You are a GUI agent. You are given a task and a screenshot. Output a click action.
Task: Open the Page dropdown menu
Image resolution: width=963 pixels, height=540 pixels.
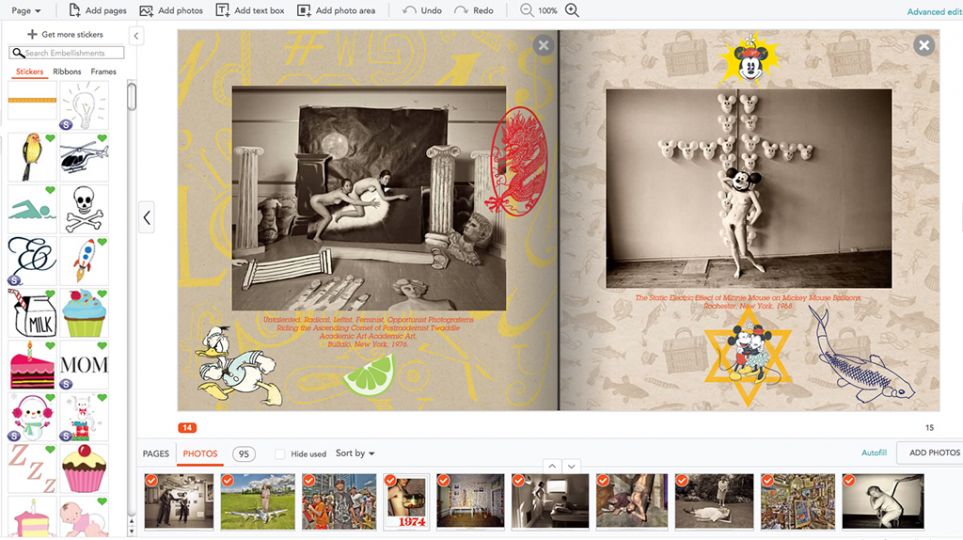[26, 10]
